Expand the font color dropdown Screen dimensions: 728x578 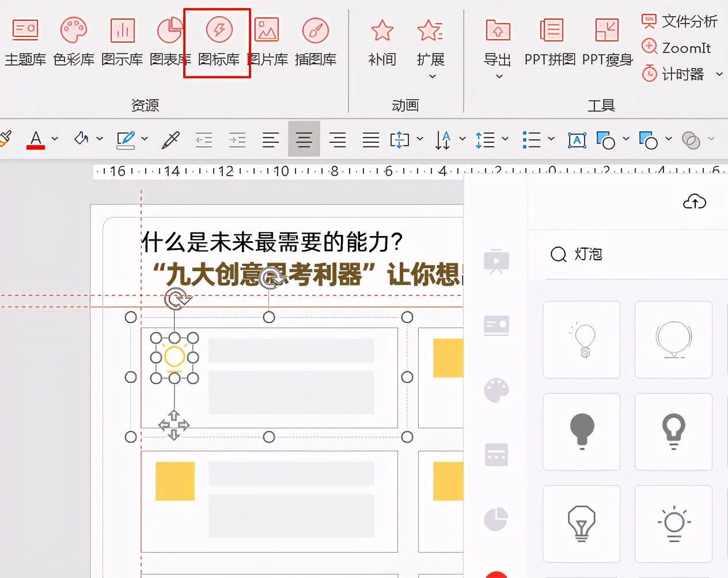(55, 139)
